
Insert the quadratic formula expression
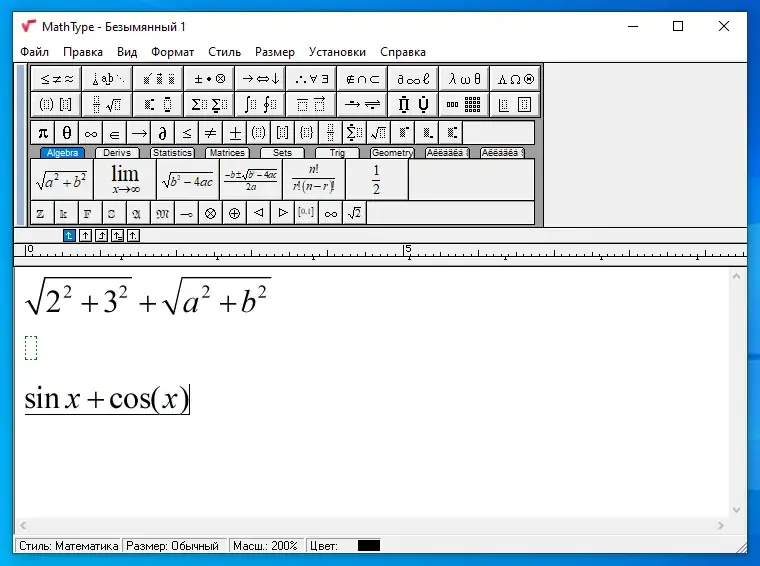pos(251,180)
